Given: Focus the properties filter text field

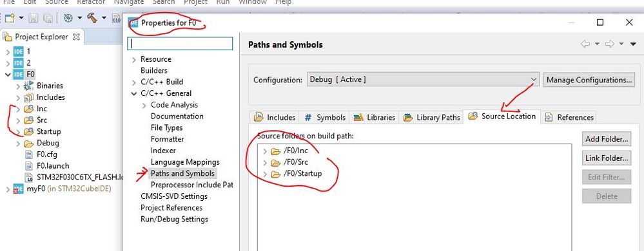Looking at the screenshot, I should [180, 44].
